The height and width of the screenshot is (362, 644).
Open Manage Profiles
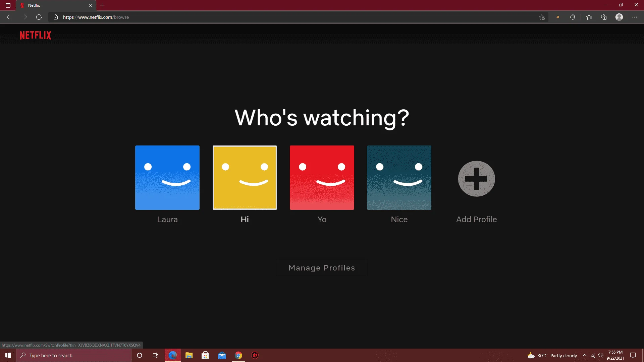click(322, 267)
